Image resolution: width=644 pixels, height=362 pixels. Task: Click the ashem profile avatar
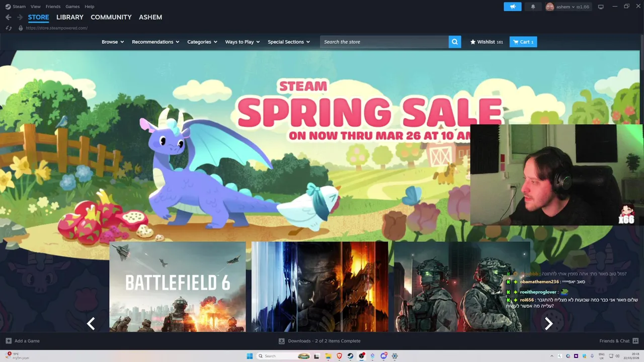pos(550,7)
